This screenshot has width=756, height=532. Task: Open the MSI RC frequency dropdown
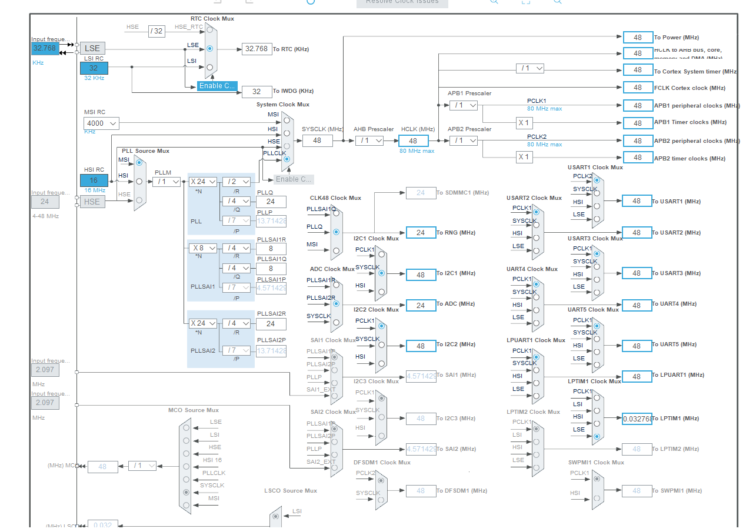point(101,123)
